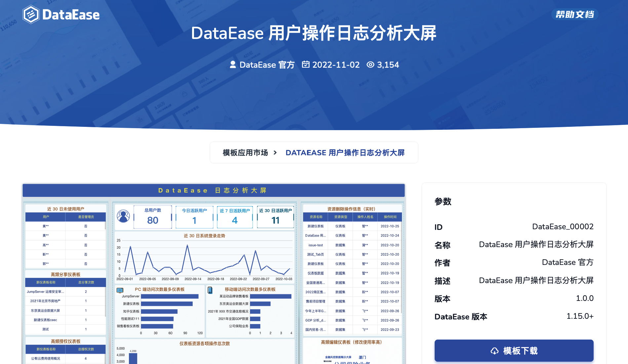Click view count 3,154
628x364 pixels.
click(x=388, y=65)
